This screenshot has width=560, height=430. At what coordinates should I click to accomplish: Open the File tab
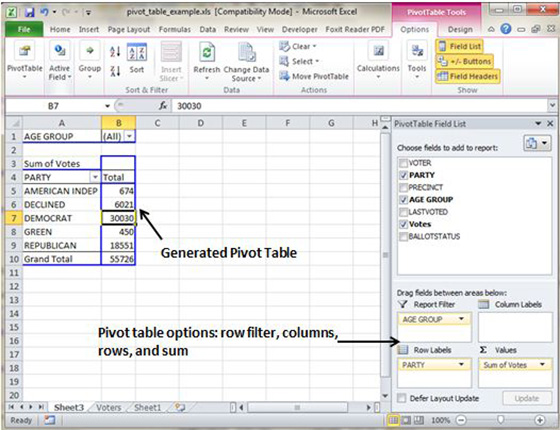tap(24, 29)
